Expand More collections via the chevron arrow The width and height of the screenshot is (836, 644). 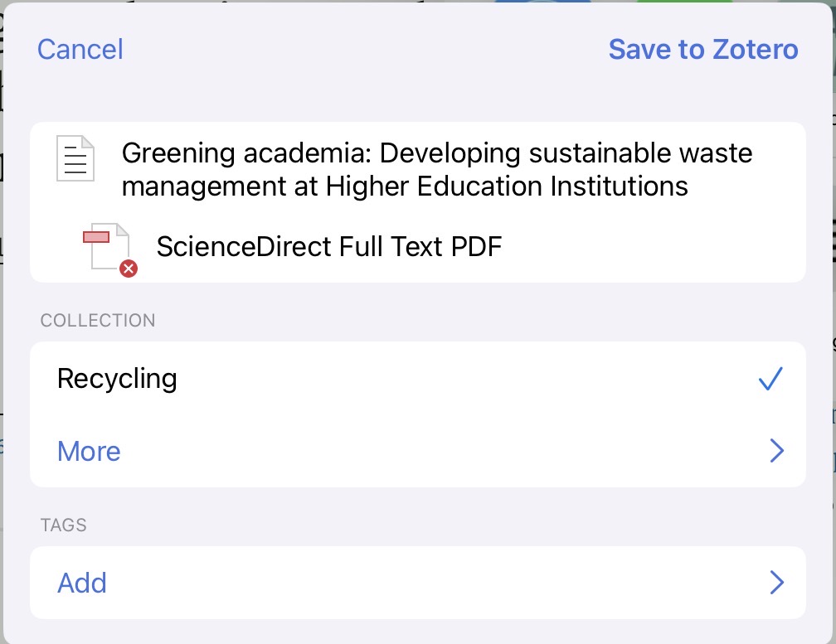[776, 451]
